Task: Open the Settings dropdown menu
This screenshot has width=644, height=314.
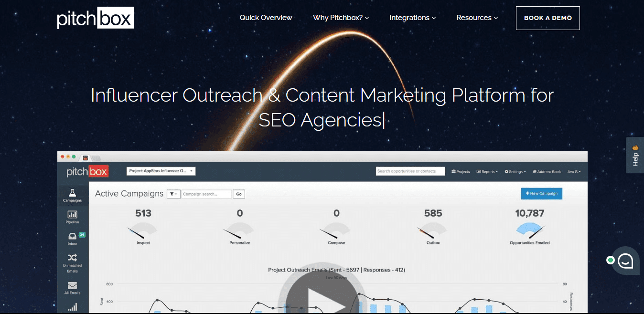Action: click(x=515, y=172)
